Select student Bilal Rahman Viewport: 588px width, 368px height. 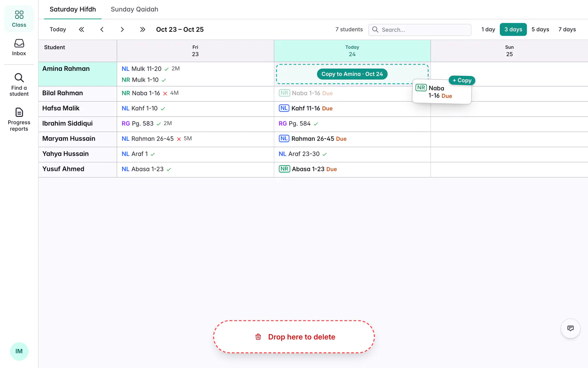click(62, 93)
